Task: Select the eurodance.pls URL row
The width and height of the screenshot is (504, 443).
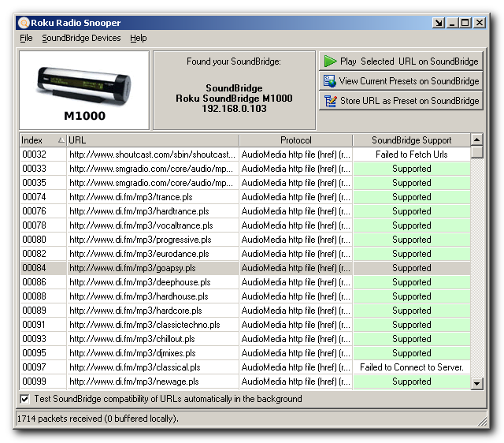Action: (x=245, y=254)
